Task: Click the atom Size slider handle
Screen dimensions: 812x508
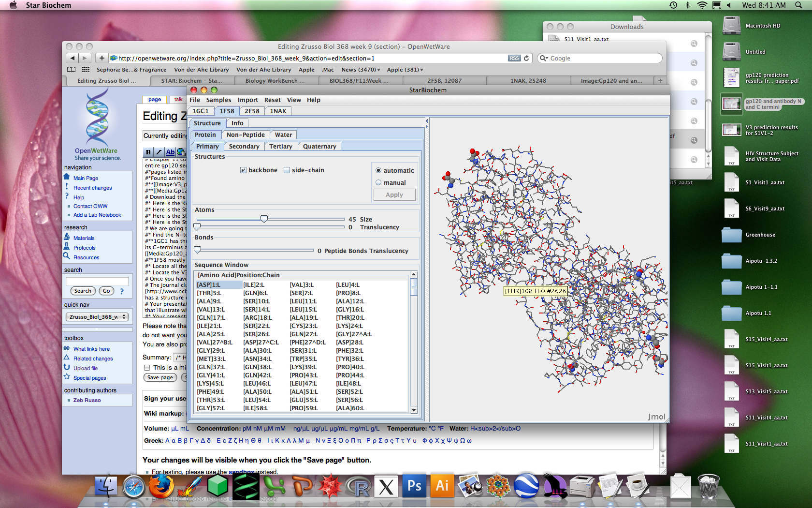Action: pyautogui.click(x=264, y=219)
